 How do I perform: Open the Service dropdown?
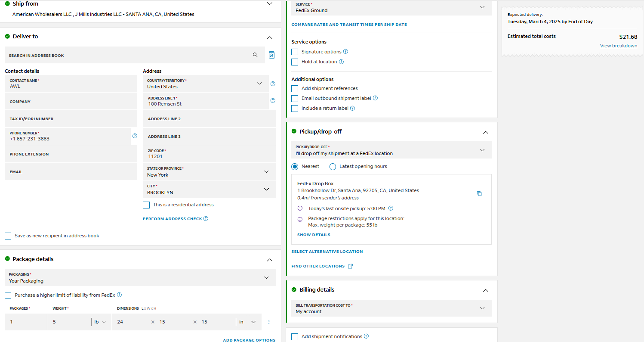[391, 8]
